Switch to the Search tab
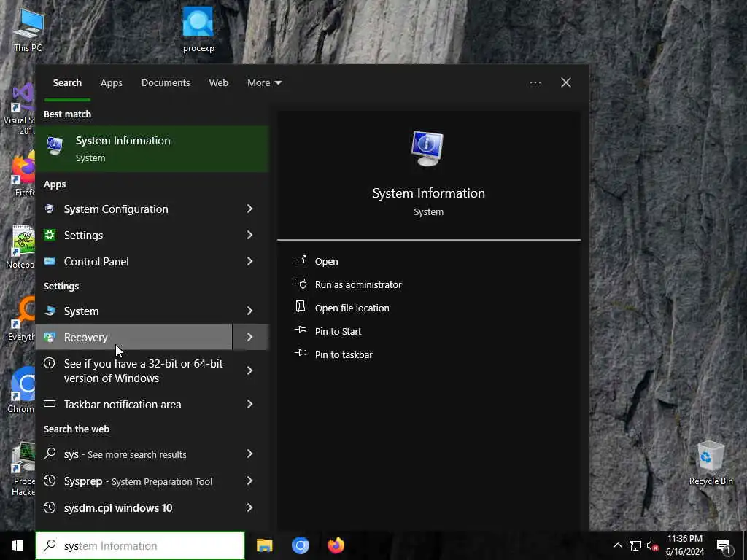747x560 pixels. click(67, 83)
